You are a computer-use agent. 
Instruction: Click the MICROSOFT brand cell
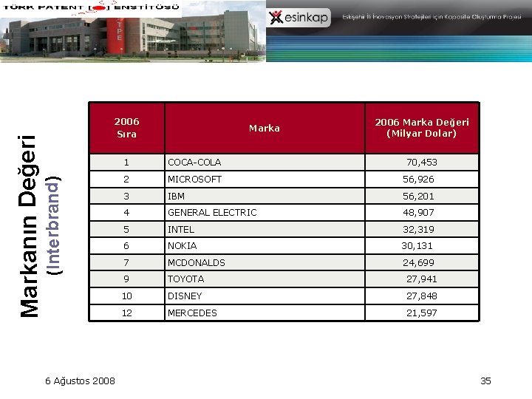[x=265, y=179]
